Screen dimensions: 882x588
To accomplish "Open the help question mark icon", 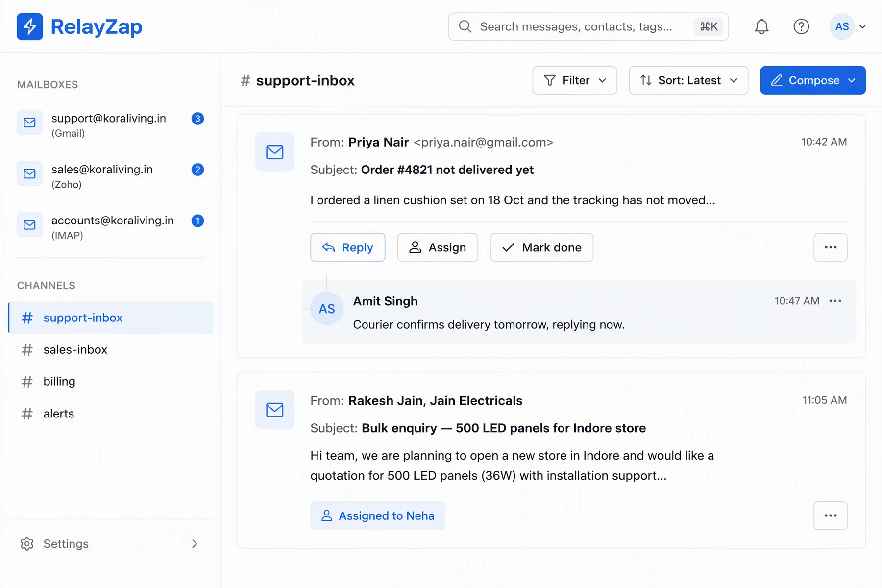I will click(x=801, y=26).
